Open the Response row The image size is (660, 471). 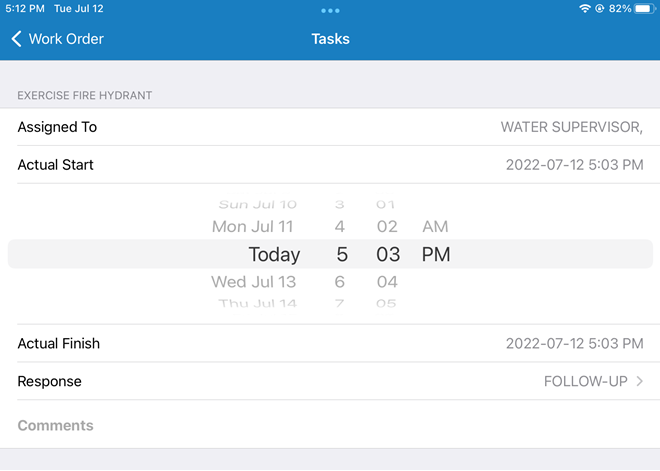point(330,381)
